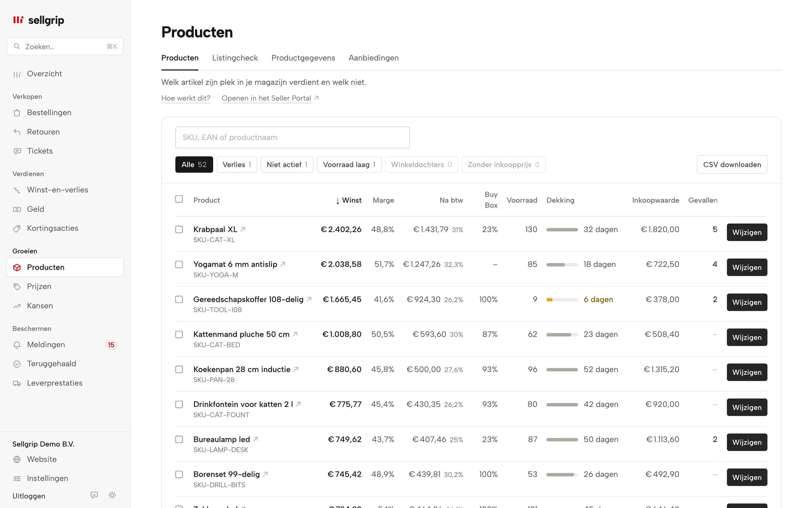Filter by Voorraad laag 1
This screenshot has height=508, width=812.
tap(349, 165)
